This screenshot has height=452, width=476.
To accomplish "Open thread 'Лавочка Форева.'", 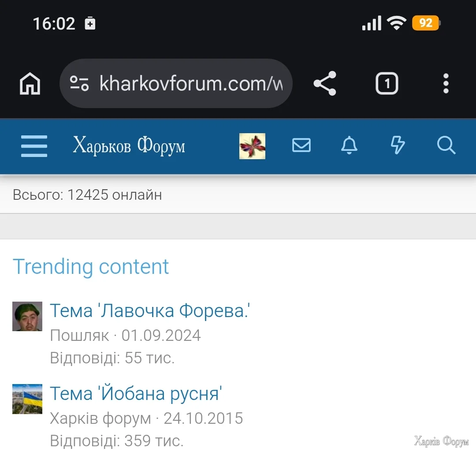I will coord(150,311).
